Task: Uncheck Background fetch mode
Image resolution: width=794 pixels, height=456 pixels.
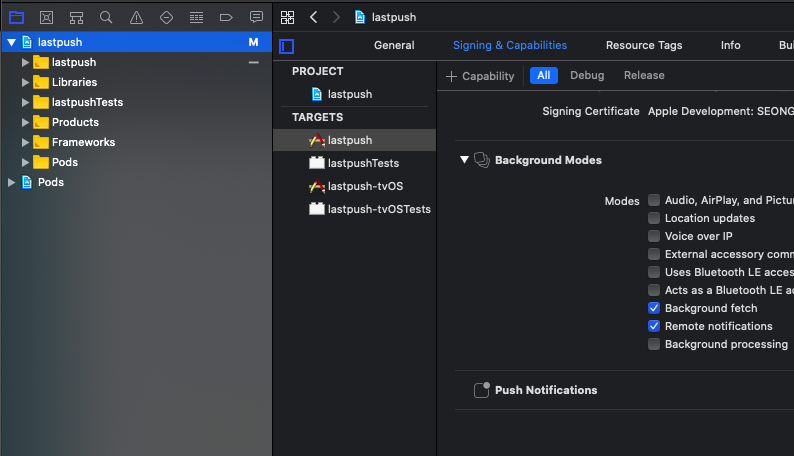Action: pyautogui.click(x=654, y=308)
